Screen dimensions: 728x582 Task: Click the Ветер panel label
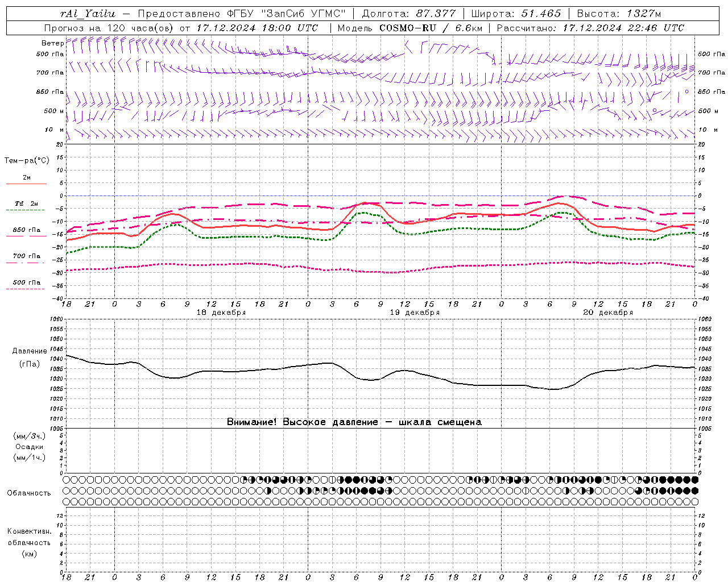53,43
